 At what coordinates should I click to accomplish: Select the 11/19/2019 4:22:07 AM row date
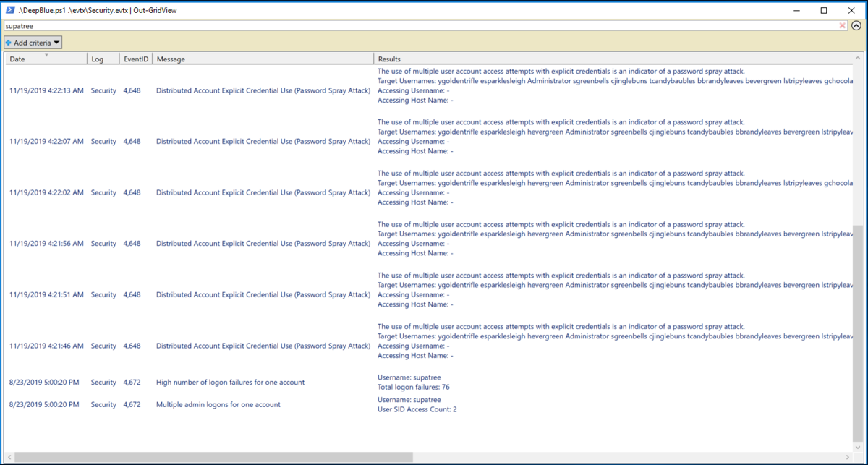pos(46,142)
